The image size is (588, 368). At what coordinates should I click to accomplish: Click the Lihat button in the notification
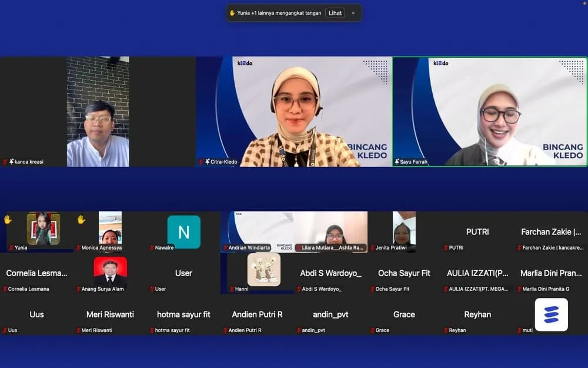pyautogui.click(x=335, y=13)
